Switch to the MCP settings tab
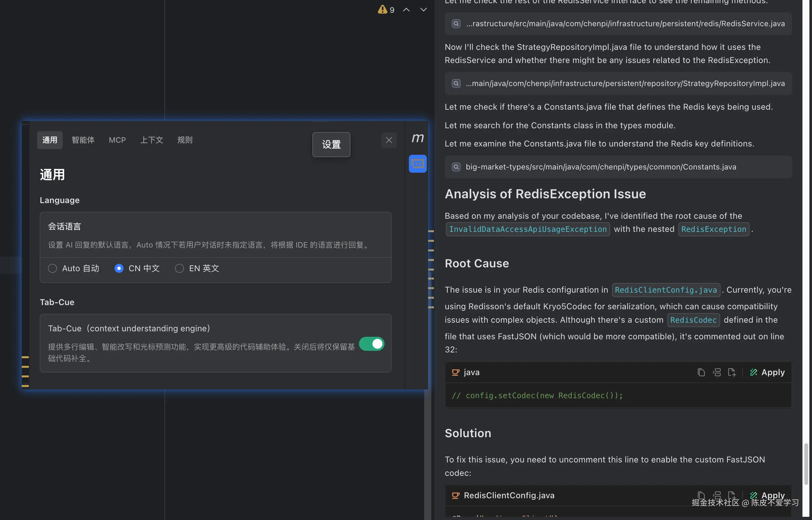Screen dimensions: 812x520 tap(117, 140)
